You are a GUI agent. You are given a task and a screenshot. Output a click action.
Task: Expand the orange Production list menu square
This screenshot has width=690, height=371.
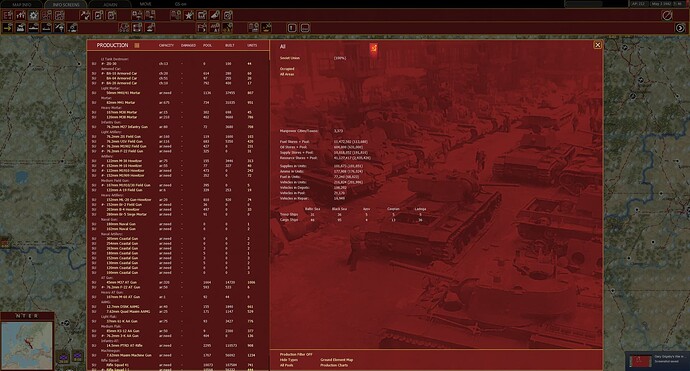137,45
